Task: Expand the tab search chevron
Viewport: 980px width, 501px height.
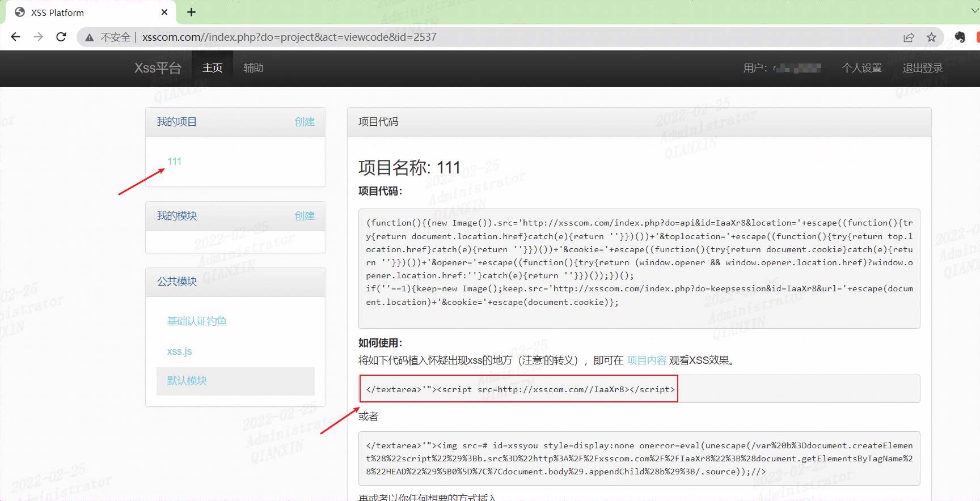Action: coord(974,10)
